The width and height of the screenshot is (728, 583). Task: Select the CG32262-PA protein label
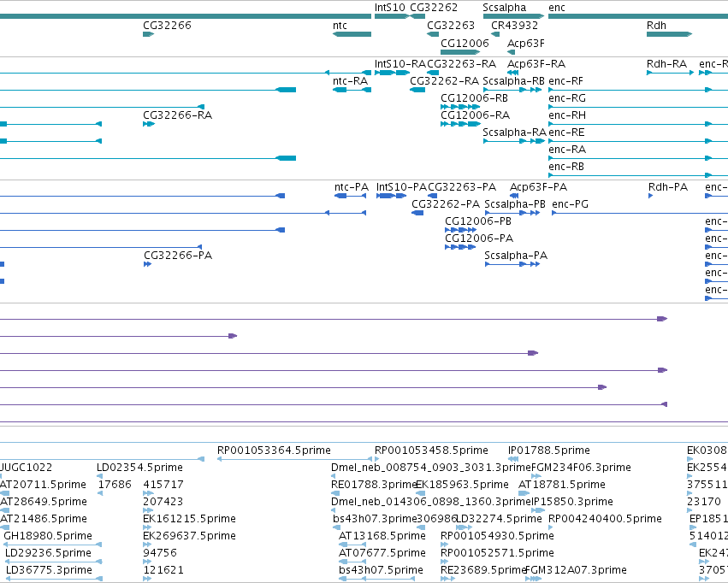[x=446, y=204]
